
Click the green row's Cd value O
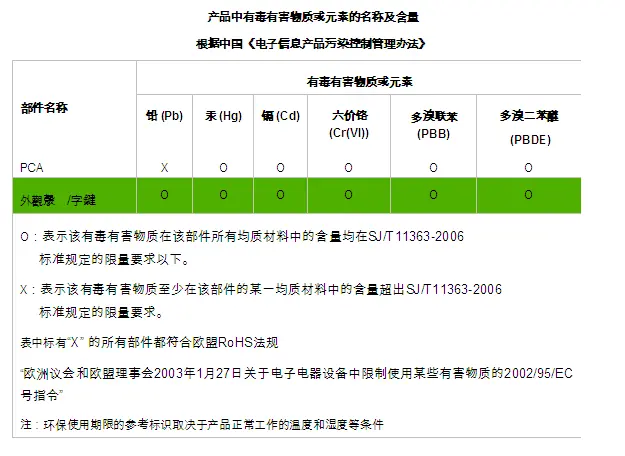click(x=280, y=195)
